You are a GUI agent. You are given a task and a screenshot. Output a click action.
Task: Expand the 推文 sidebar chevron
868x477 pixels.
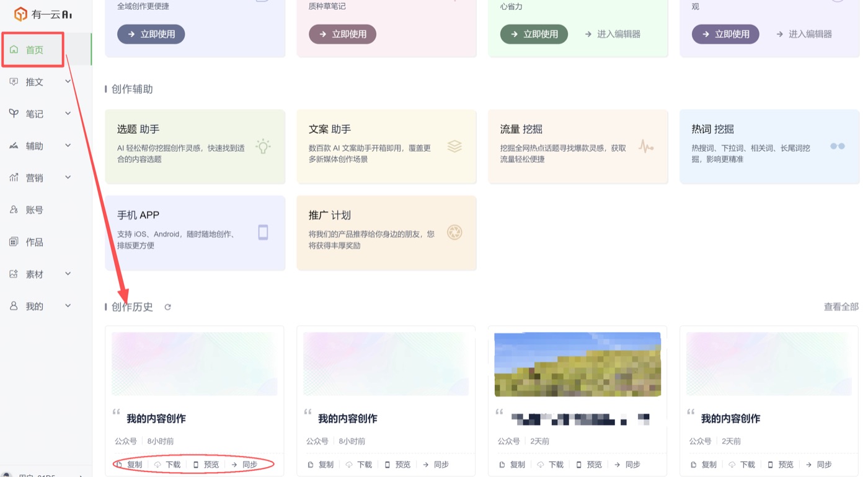[x=68, y=81]
